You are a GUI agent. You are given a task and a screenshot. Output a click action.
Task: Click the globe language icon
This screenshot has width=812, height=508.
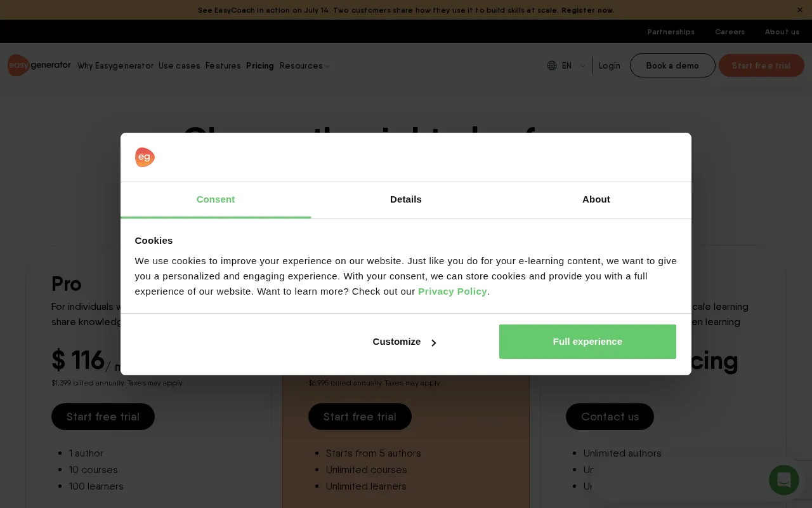[x=552, y=65]
